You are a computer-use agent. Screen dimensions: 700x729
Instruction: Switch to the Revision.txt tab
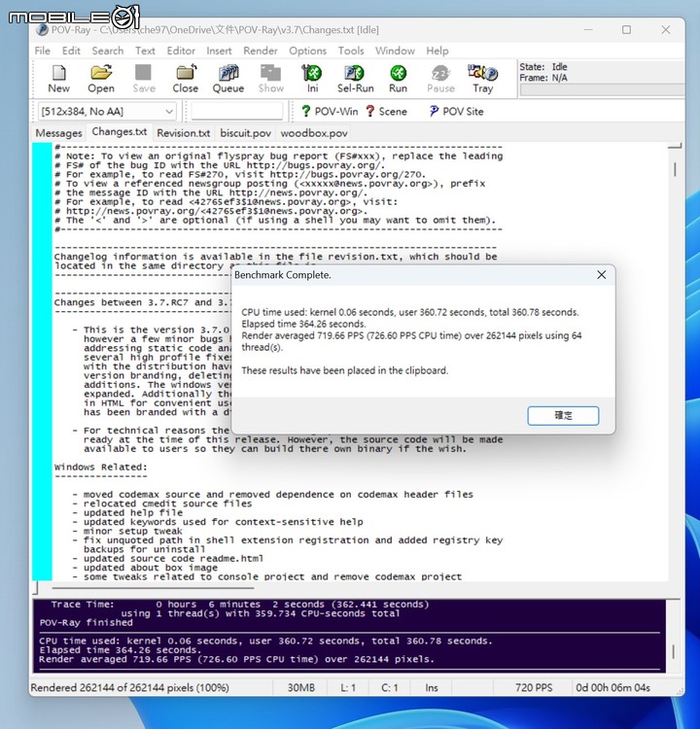pyautogui.click(x=183, y=133)
